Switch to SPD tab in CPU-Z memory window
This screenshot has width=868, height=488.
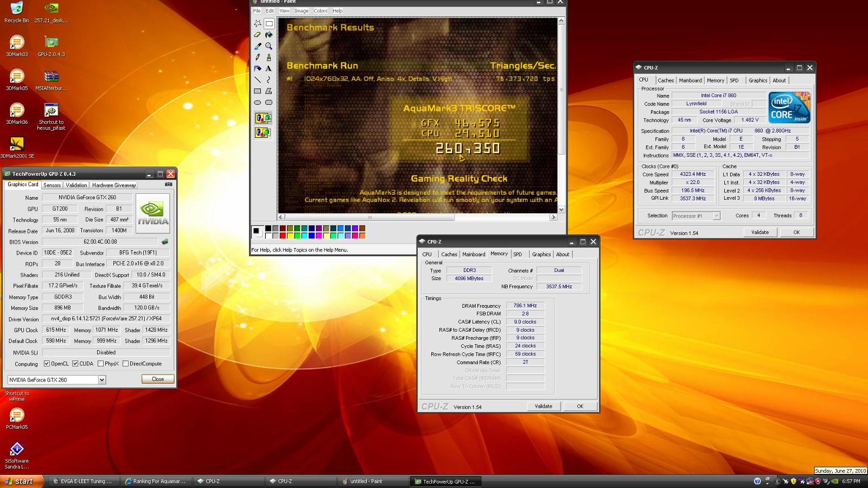click(518, 254)
